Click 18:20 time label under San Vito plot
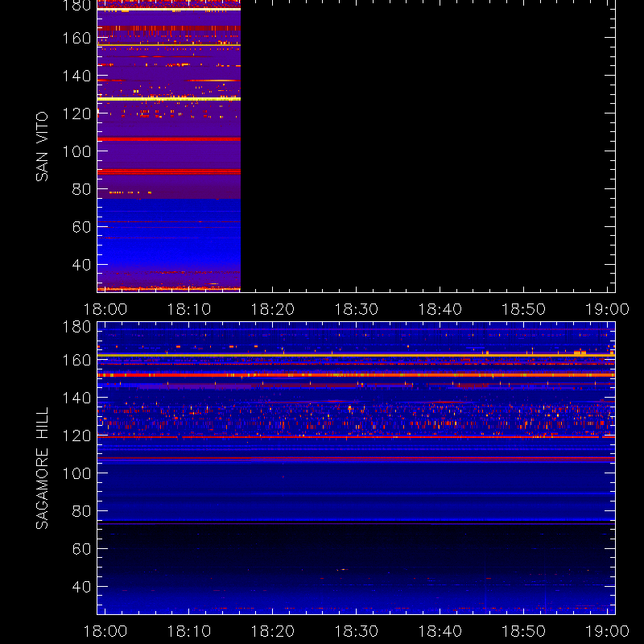Viewport: 644px width, 644px height. click(x=273, y=309)
